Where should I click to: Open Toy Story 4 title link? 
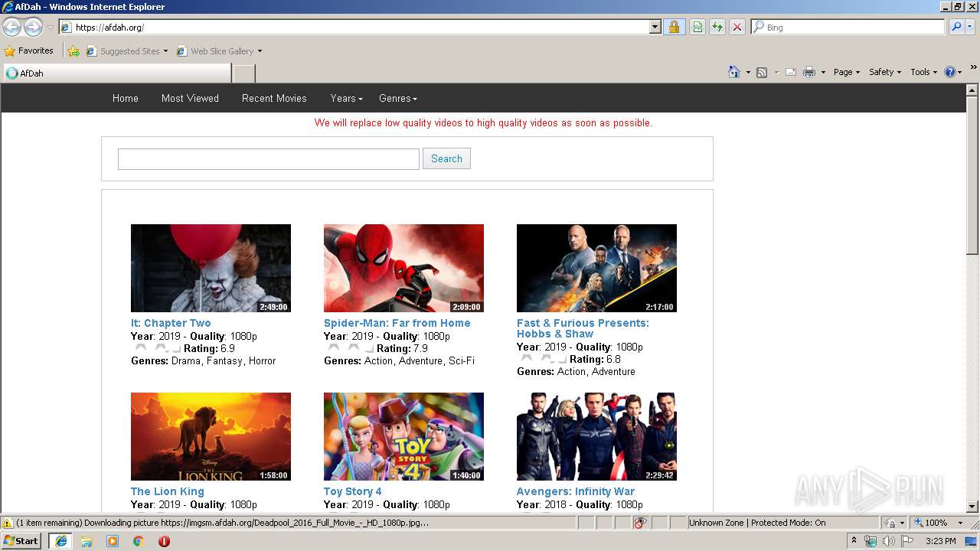point(353,491)
